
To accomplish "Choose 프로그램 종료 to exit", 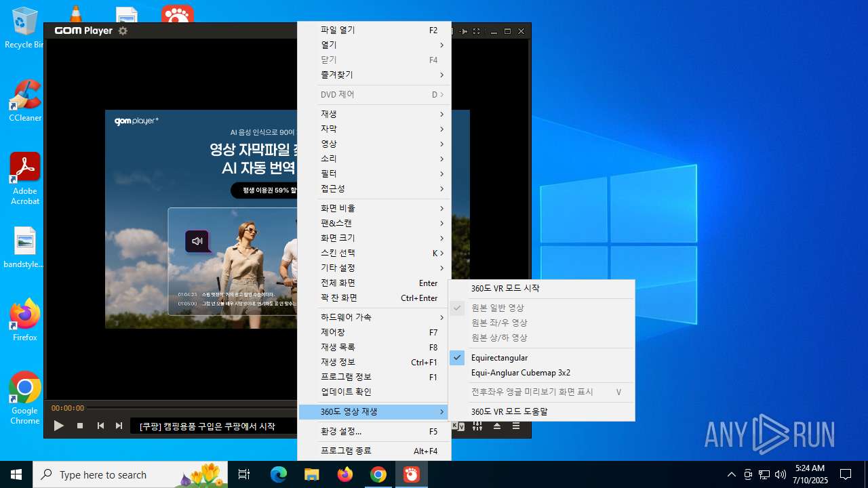I will (374, 451).
